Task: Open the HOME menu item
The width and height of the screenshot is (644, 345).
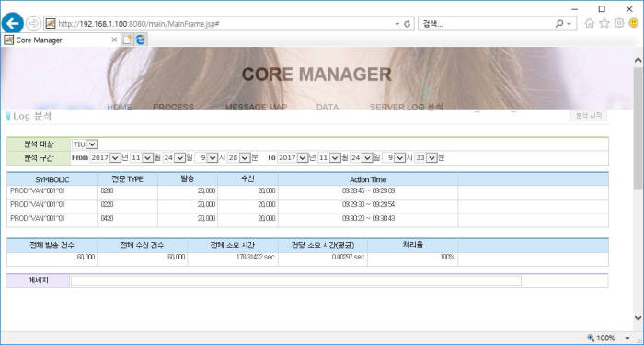Action: [120, 108]
